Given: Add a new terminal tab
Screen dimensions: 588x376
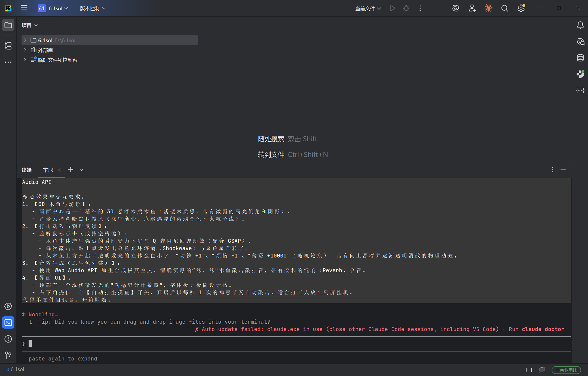Looking at the screenshot, I should [71, 170].
